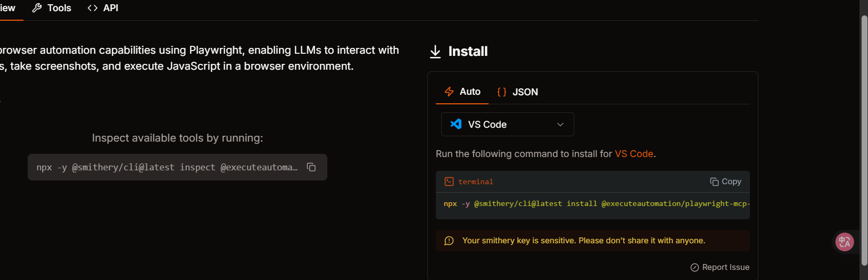Click 'Inspect available tools by running:' text
868x280 pixels.
[177, 138]
